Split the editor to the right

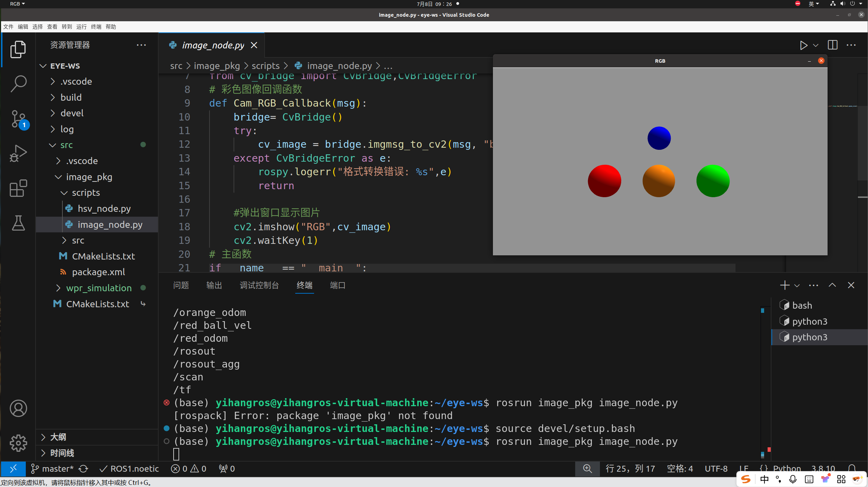click(832, 45)
